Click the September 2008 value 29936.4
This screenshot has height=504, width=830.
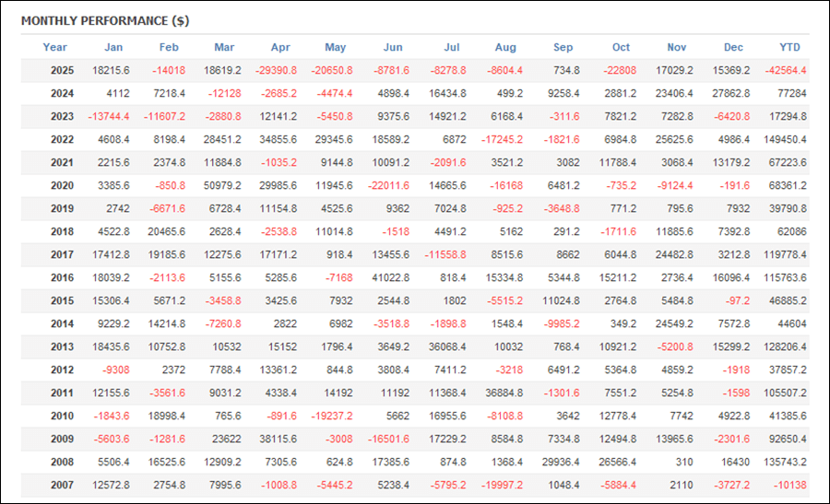tap(559, 462)
